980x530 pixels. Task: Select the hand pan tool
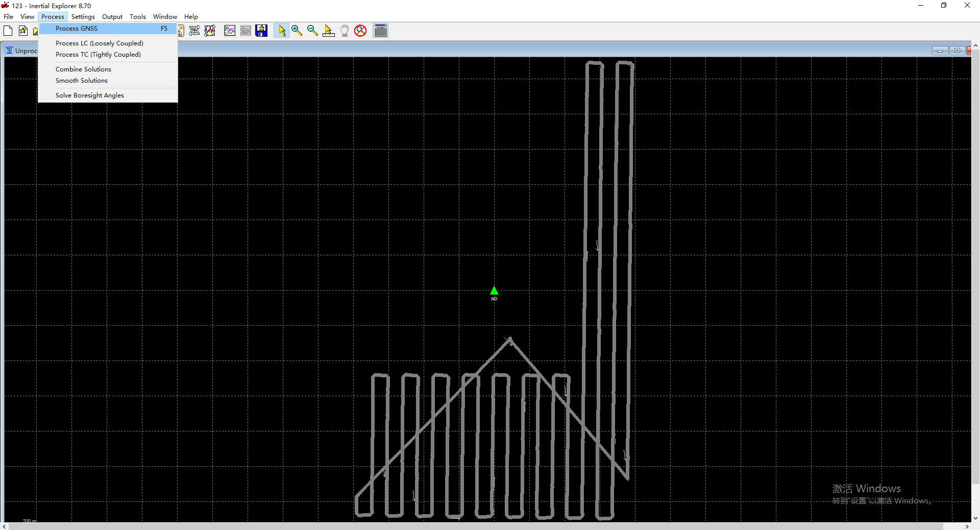[x=345, y=31]
